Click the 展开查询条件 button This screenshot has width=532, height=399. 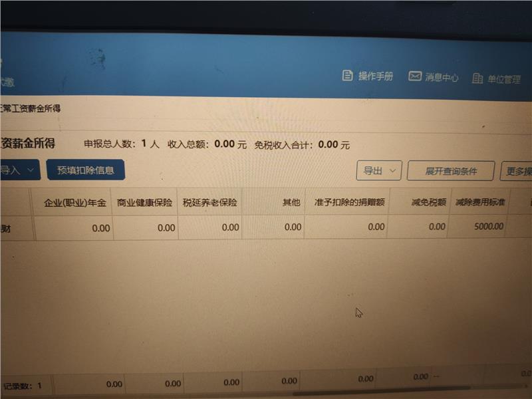click(451, 171)
